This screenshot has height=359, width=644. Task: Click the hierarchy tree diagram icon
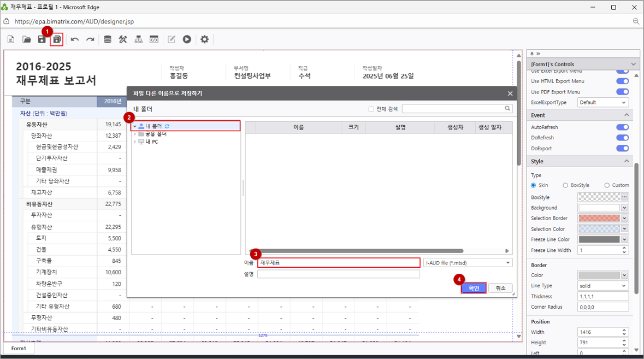click(139, 39)
